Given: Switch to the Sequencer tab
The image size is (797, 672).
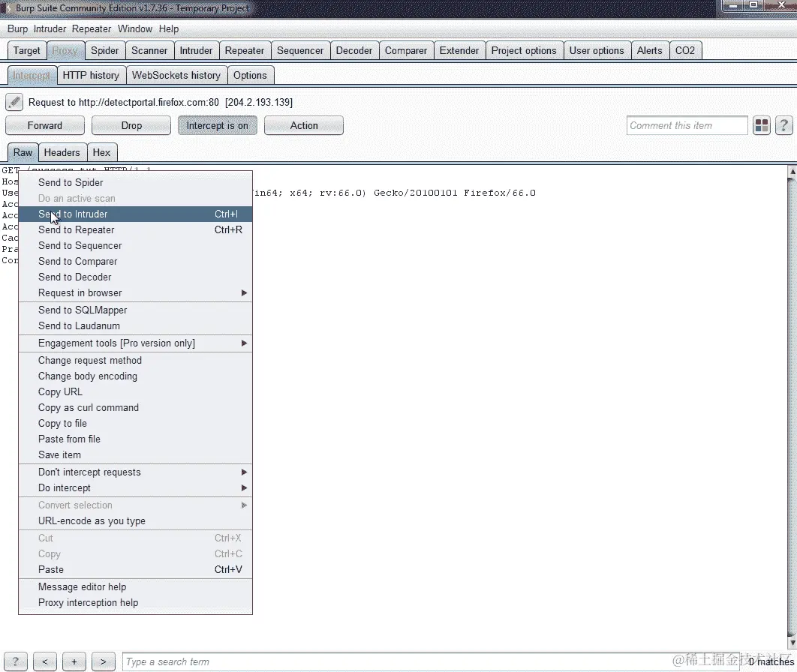Looking at the screenshot, I should coord(300,50).
